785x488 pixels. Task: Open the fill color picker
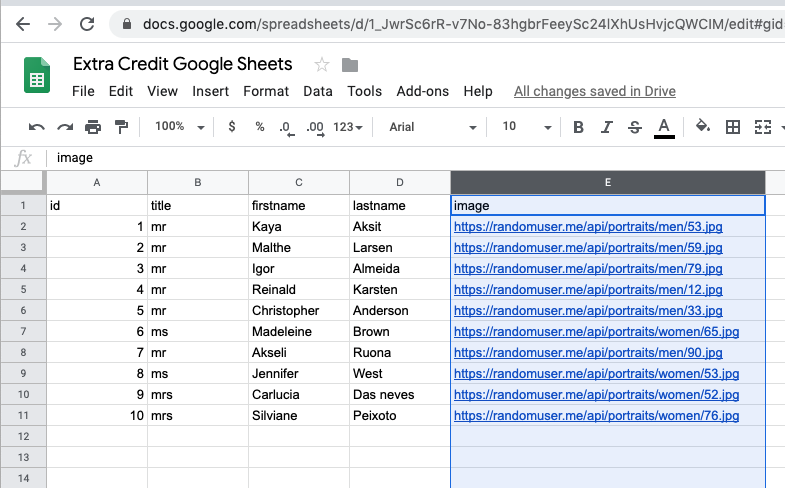click(703, 127)
